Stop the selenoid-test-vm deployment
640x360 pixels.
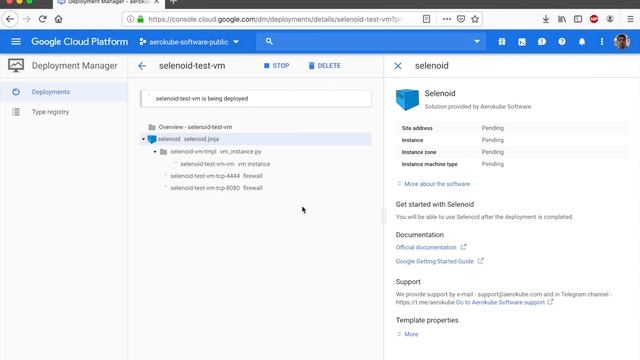point(276,66)
